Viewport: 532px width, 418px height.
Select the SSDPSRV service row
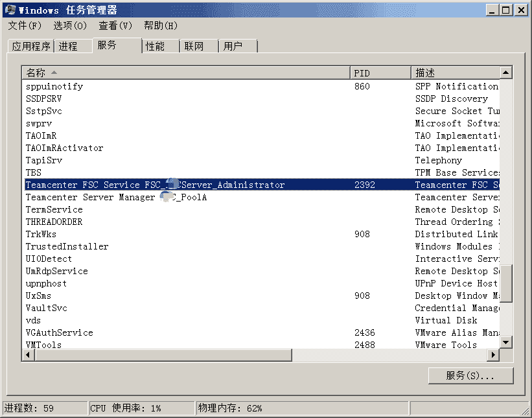[261, 99]
